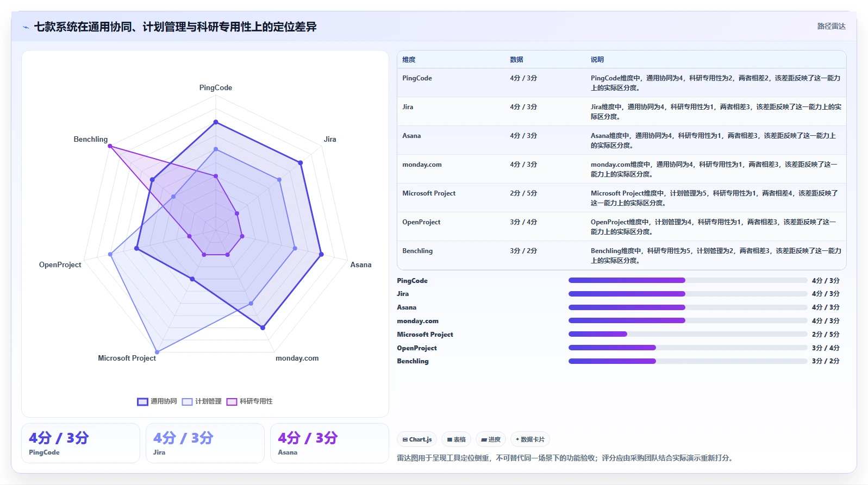Screen dimensions: 868x485
Task: Click the Asana axis label on the radar
Action: [x=361, y=264]
